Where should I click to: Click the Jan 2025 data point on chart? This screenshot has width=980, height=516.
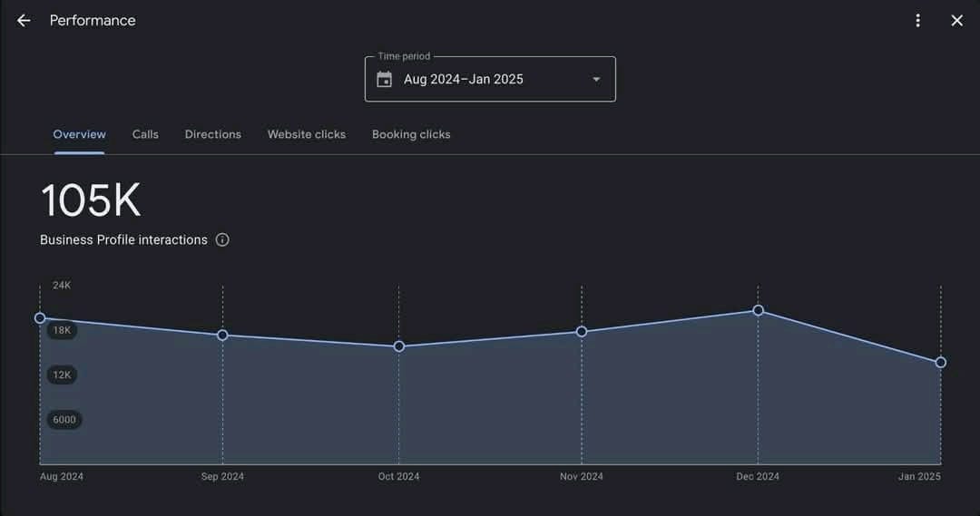pyautogui.click(x=941, y=363)
